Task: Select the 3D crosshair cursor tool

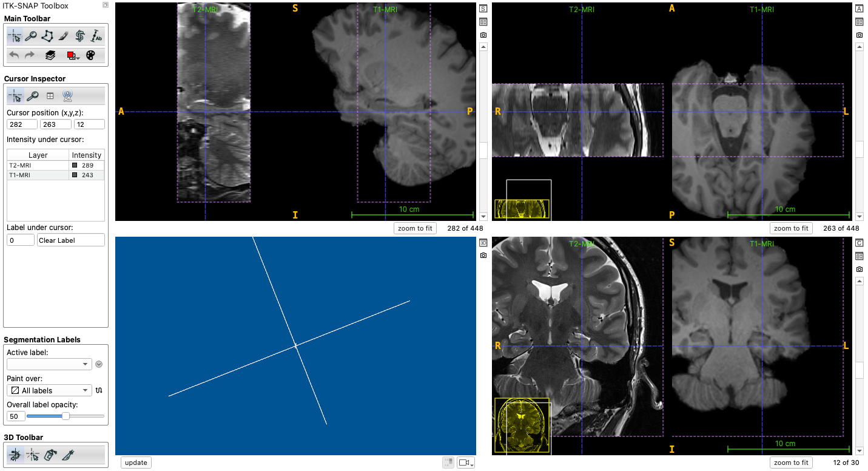Action: pos(33,455)
